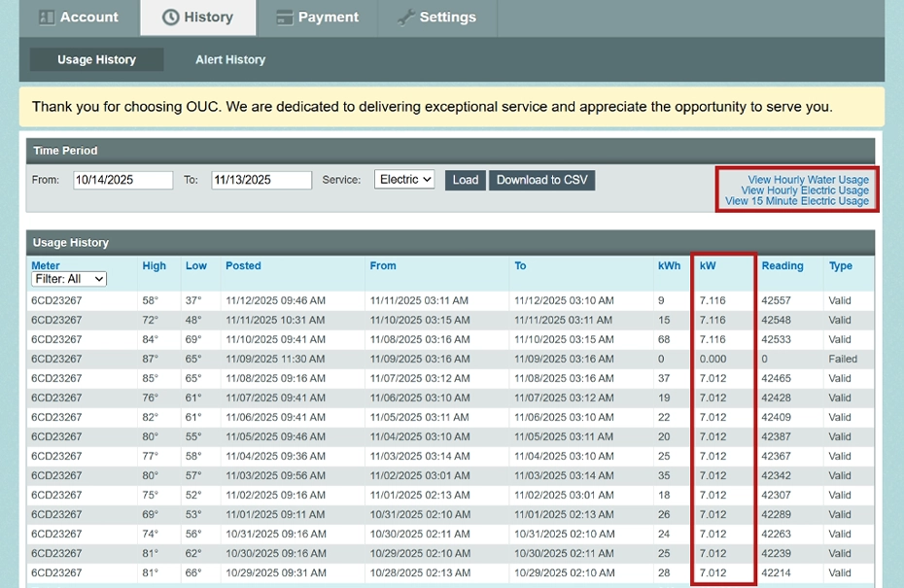Open View Hourly Water Usage

coord(807,180)
